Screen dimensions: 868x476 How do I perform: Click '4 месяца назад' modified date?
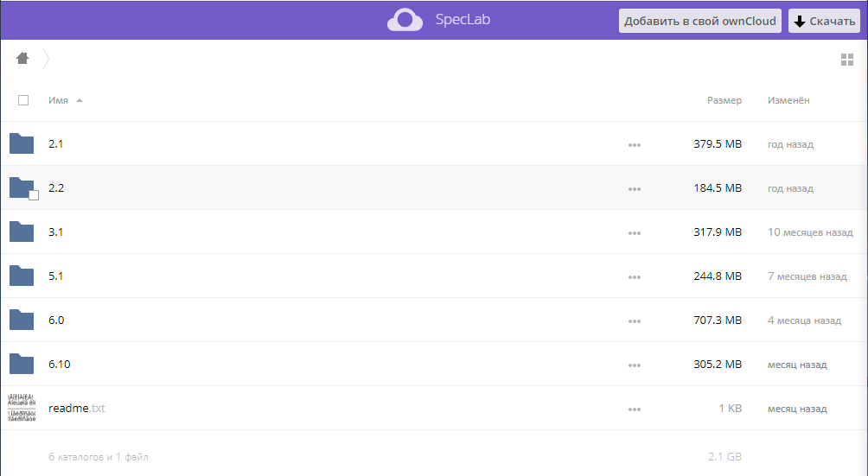click(x=804, y=321)
